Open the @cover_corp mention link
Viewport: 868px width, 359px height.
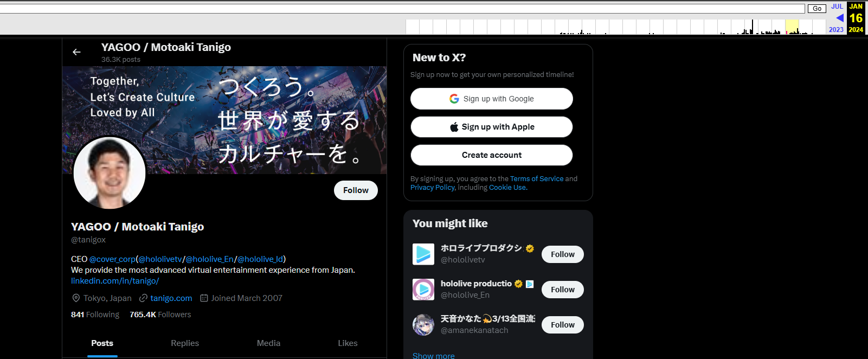click(112, 259)
